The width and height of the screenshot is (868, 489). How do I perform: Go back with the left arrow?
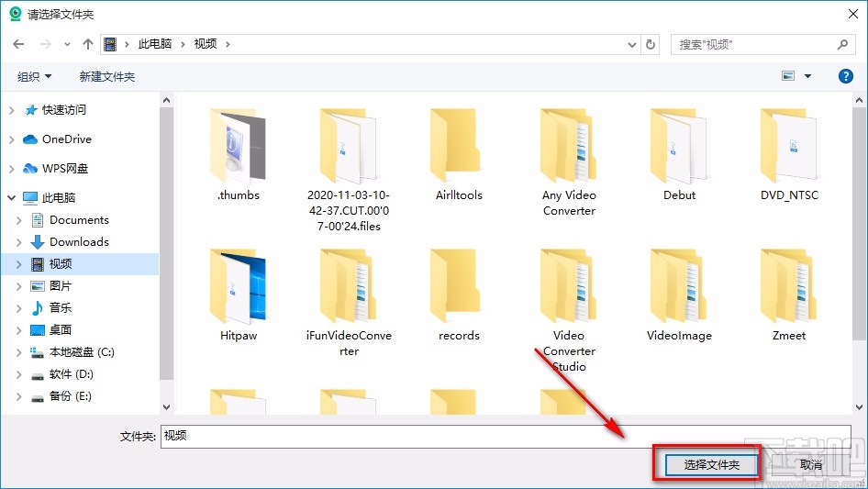[18, 44]
